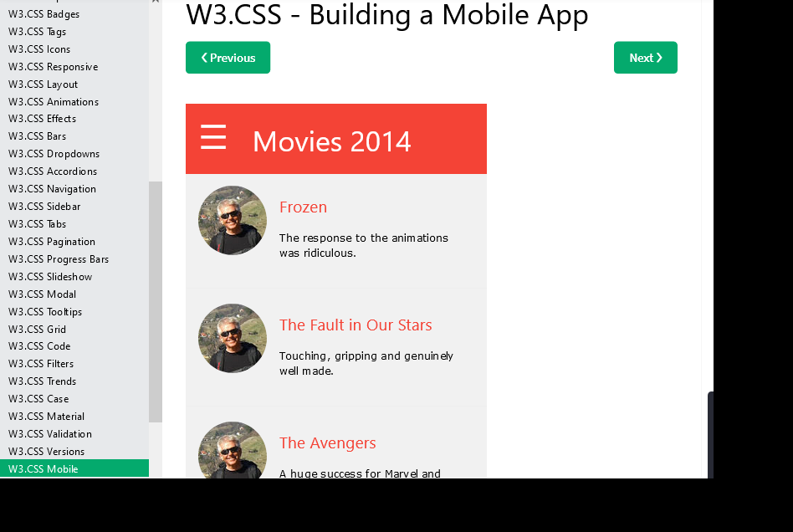Viewport: 793px width, 532px height.
Task: Go to the Next tutorial page
Action: click(645, 58)
